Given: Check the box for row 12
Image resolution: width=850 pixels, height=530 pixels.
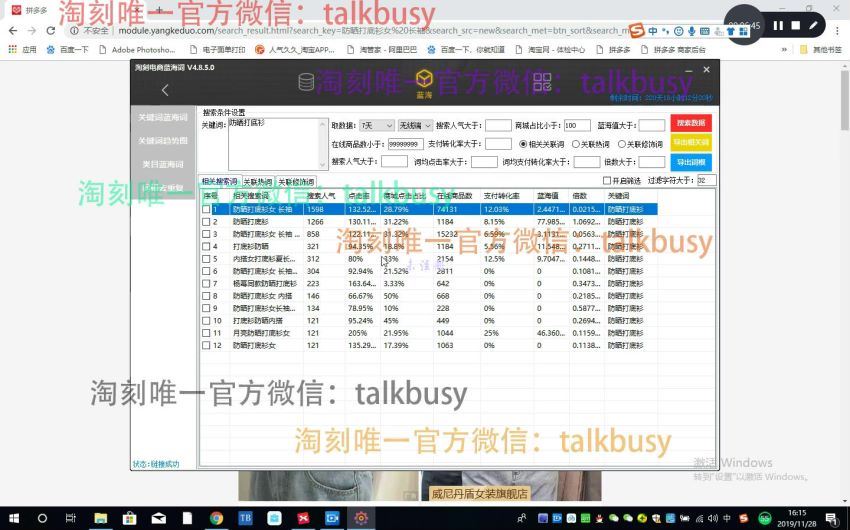Looking at the screenshot, I should pyautogui.click(x=206, y=345).
